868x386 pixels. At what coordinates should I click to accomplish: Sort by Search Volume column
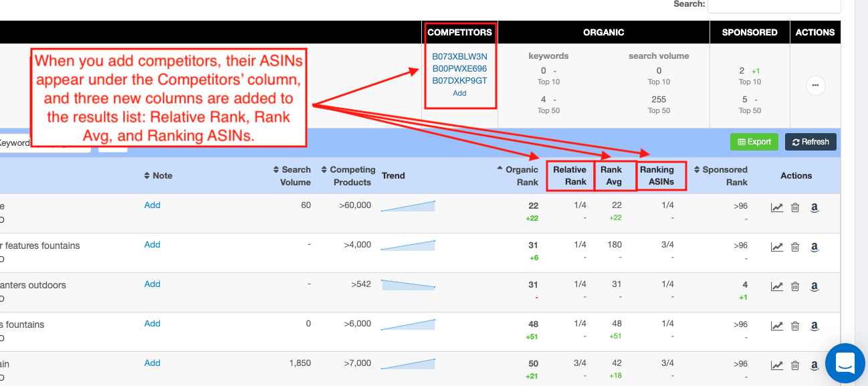tap(292, 176)
